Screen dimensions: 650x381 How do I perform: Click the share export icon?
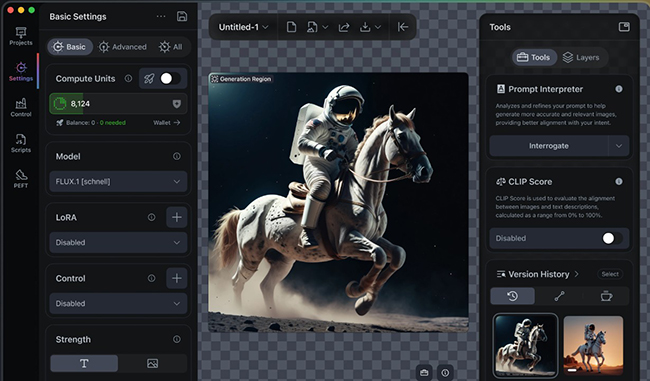[x=344, y=27]
